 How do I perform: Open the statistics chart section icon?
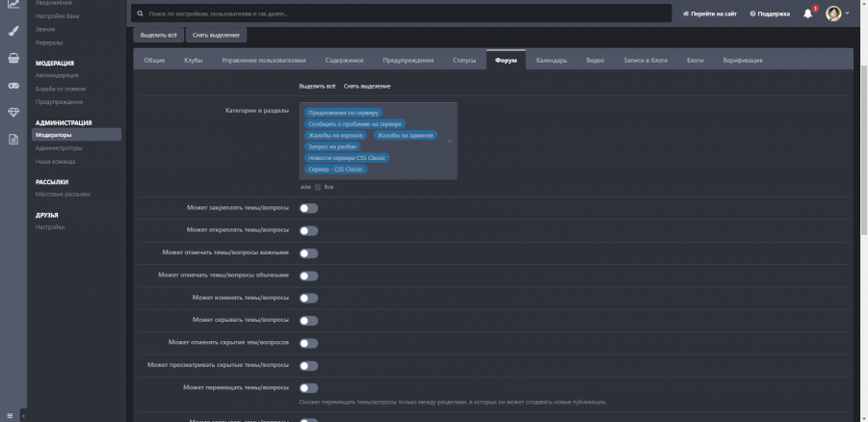(x=13, y=4)
